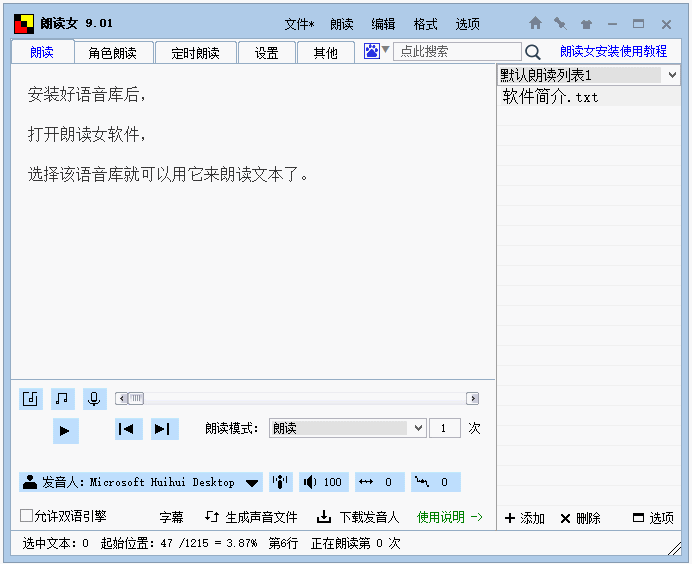
Task: Select 软件简介.txt in the reading list
Action: [x=589, y=96]
